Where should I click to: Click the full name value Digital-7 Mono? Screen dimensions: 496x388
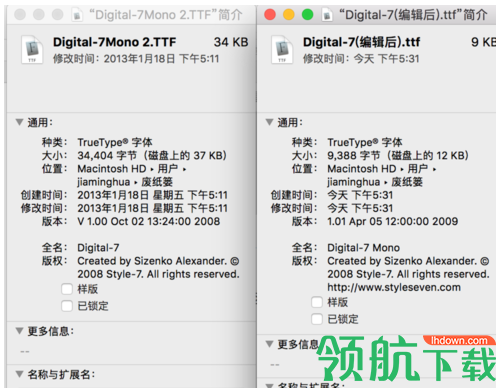pyautogui.click(x=363, y=248)
